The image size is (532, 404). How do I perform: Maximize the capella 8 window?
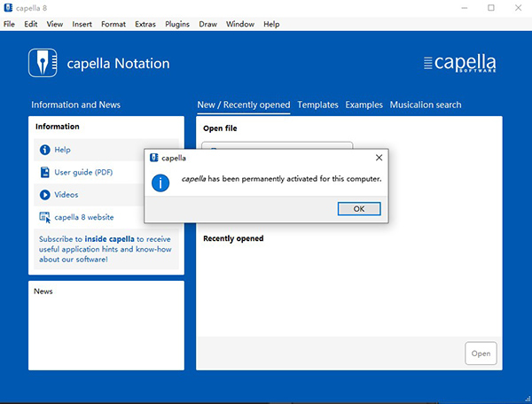click(x=491, y=7)
